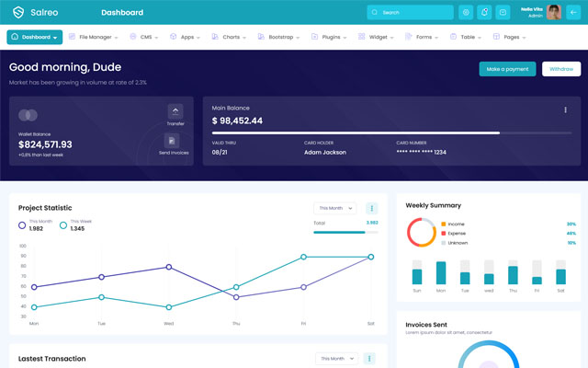Viewport: 588px width, 368px height.
Task: Open the Plugins menu
Action: click(329, 37)
